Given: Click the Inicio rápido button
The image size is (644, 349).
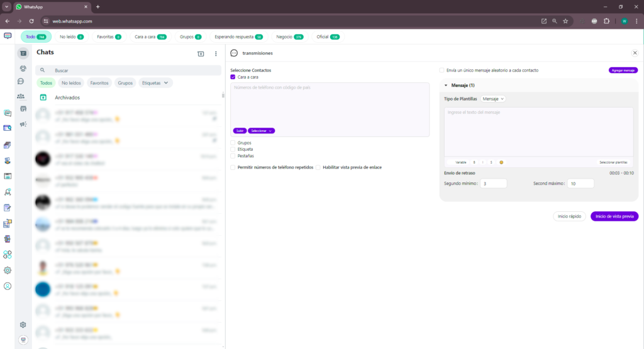Looking at the screenshot, I should click(x=569, y=216).
